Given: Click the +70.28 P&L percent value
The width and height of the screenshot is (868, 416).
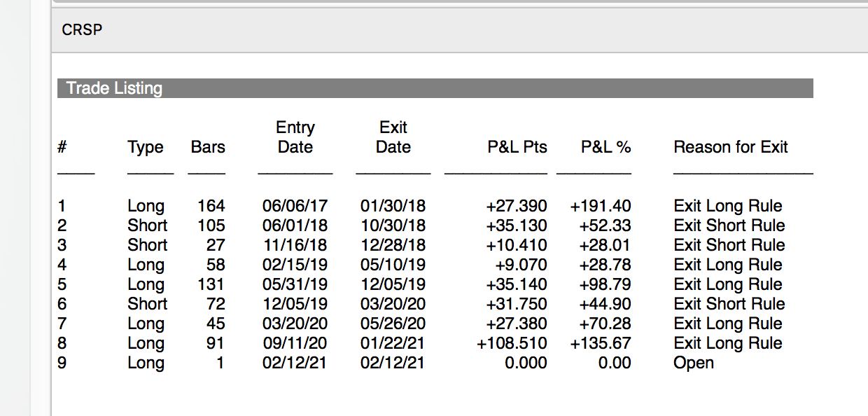Looking at the screenshot, I should coord(605,324).
